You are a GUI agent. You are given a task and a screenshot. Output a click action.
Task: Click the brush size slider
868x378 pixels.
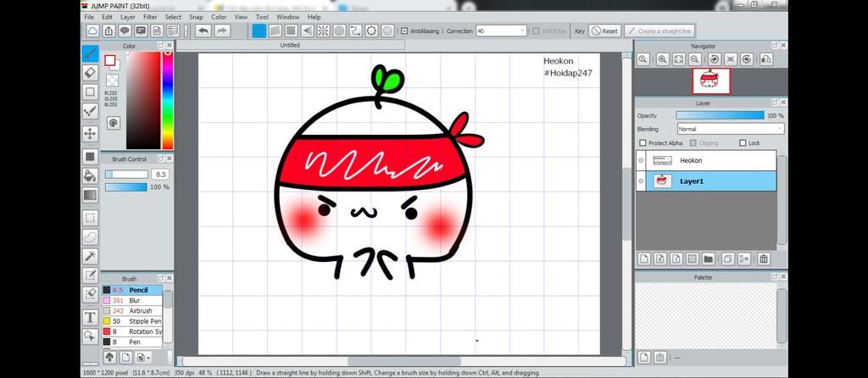pos(127,175)
